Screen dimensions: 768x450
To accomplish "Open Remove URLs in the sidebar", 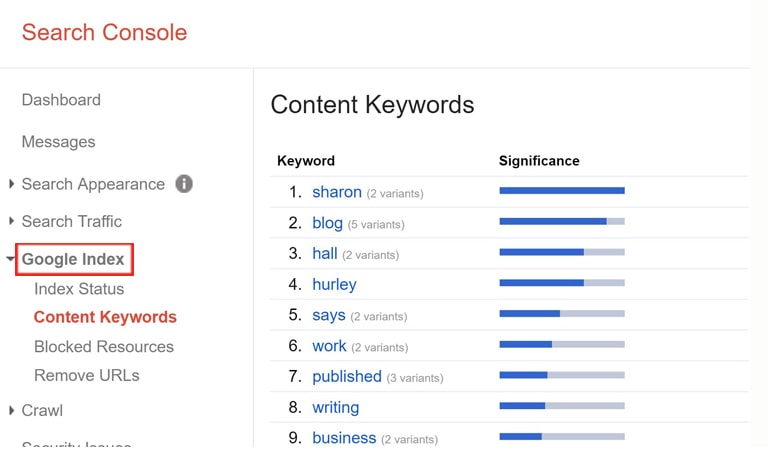I will pos(87,376).
